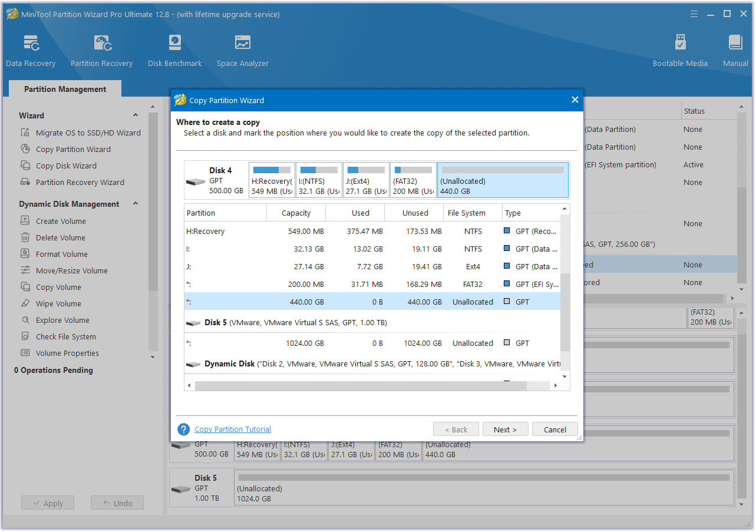Screen dimensions: 756x532
Task: Select 200 MB FAT32 block in Disk 4 map
Action: pos(413,180)
